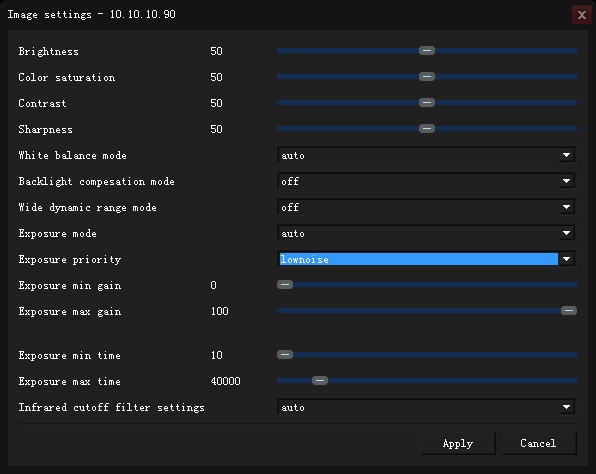This screenshot has width=596, height=474.
Task: Click the Exposure min time label
Action: [70, 355]
